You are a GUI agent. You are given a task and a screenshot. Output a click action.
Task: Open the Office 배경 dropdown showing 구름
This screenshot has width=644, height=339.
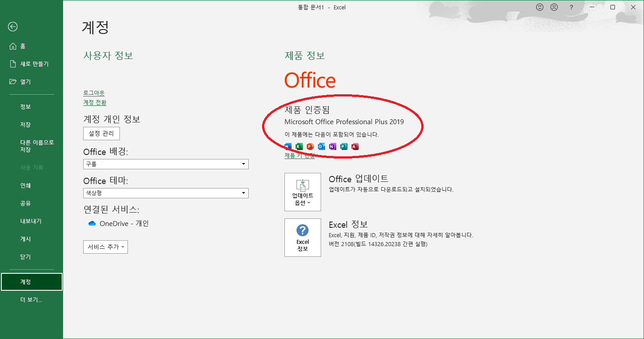tap(166, 164)
